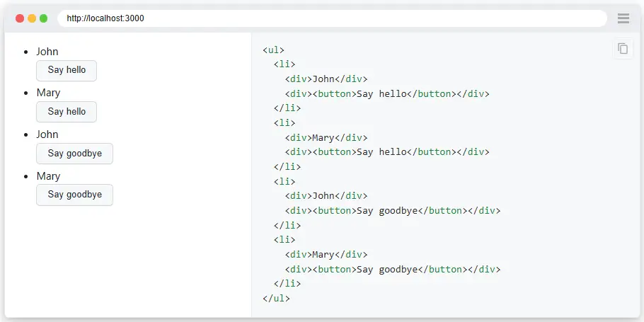Click John text above Say goodbye button
Screen dimensions: 644x322
[x=47, y=134]
